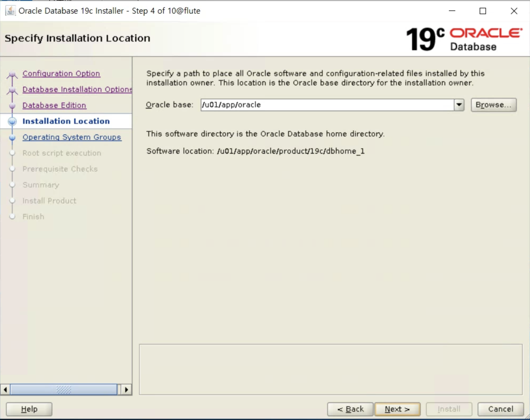This screenshot has height=420, width=530.
Task: Click the Oracle 19c Database logo
Action: tap(464, 39)
